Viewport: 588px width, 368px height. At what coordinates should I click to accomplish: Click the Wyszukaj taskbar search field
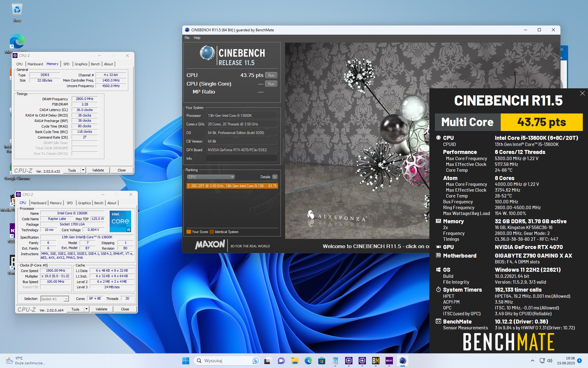point(227,361)
